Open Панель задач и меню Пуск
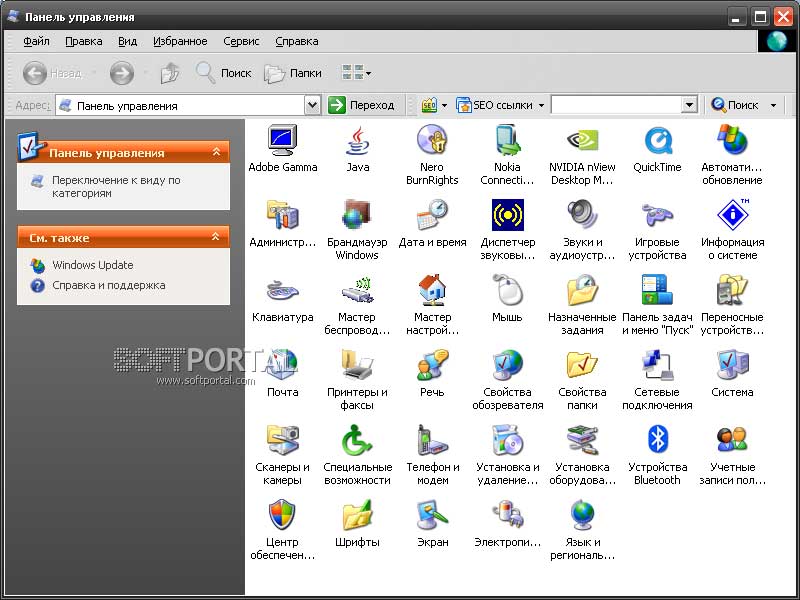The height and width of the screenshot is (600, 800). tap(657, 305)
